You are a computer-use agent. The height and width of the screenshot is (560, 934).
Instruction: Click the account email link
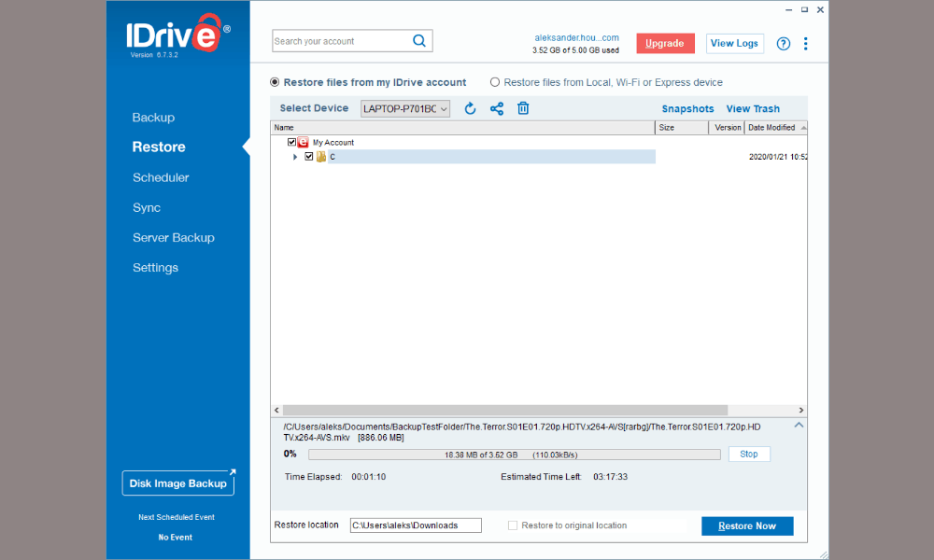[x=576, y=37]
